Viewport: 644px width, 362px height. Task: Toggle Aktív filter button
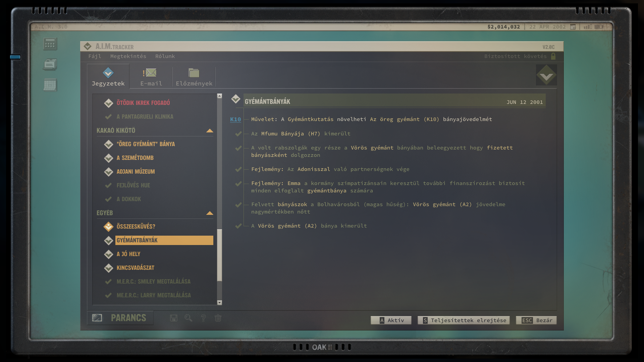[391, 320]
